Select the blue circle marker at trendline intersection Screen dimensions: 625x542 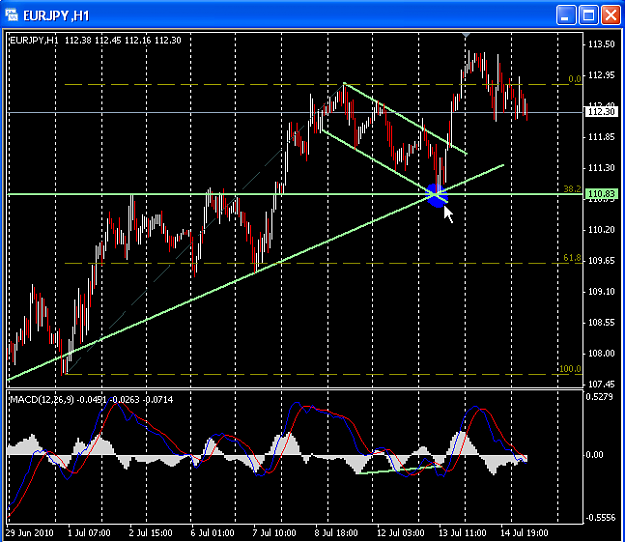coord(436,195)
